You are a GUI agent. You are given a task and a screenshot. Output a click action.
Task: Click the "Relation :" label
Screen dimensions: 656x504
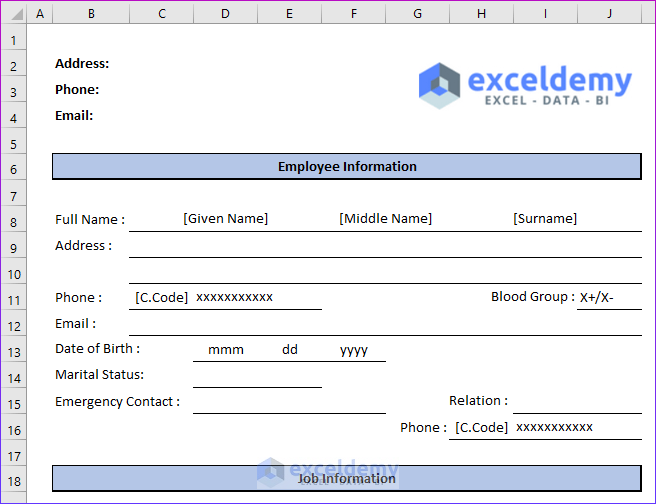tap(479, 401)
